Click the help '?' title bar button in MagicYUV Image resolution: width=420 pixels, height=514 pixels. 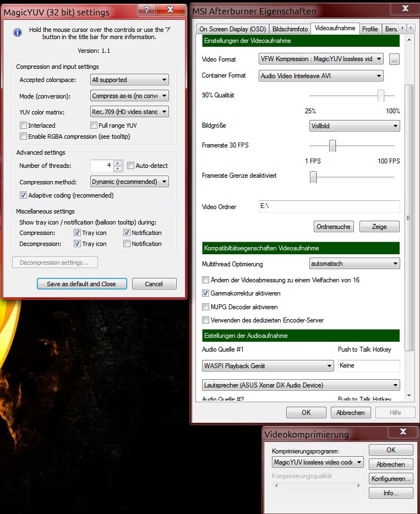tap(147, 10)
